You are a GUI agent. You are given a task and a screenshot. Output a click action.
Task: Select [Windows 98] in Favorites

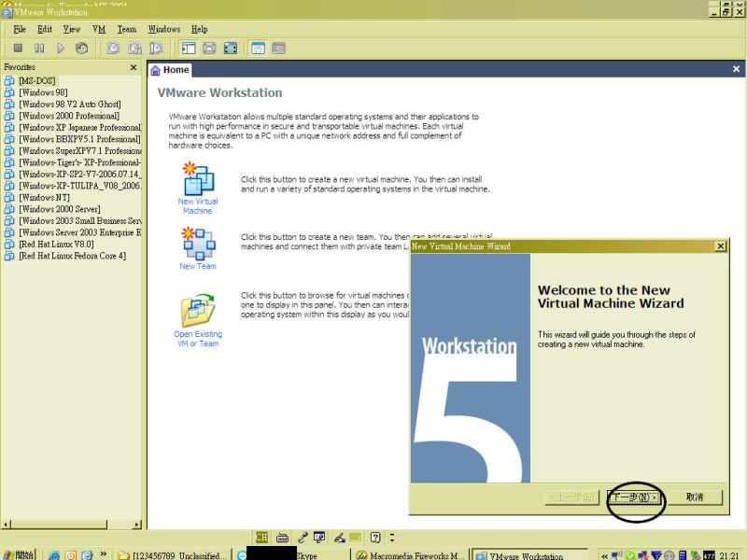point(43,92)
